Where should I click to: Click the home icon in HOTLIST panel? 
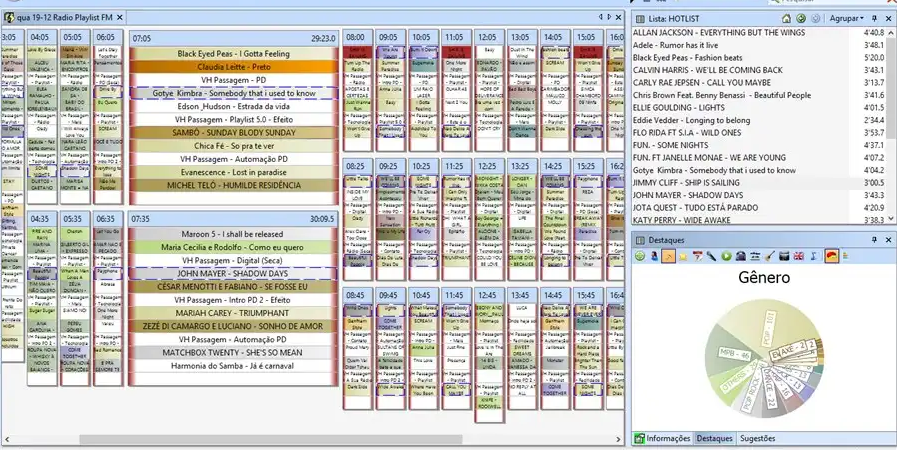click(787, 18)
